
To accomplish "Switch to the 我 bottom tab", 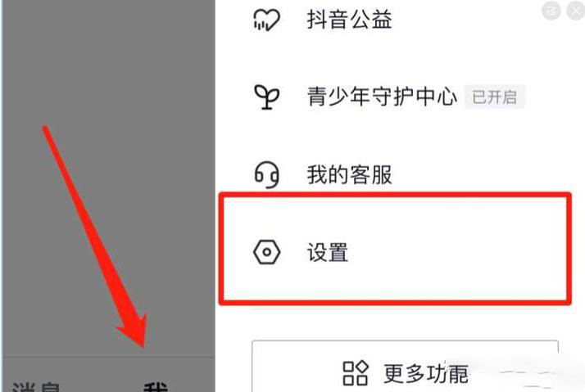I will pos(156,386).
